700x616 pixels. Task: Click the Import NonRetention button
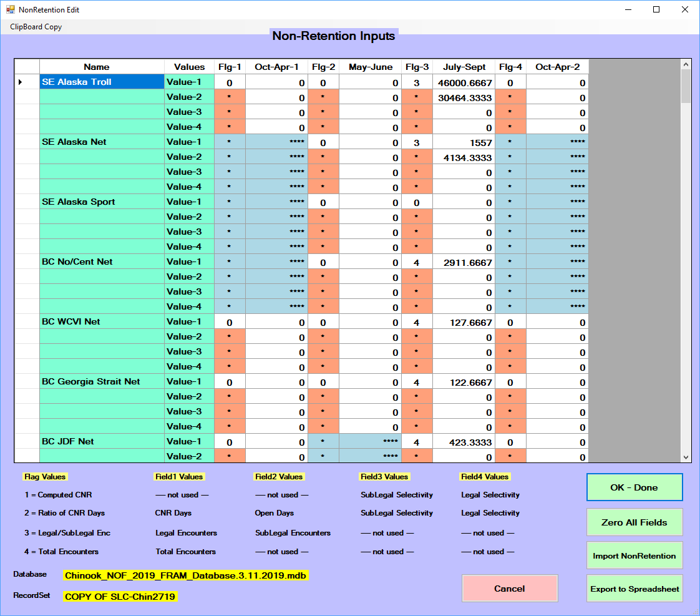(x=634, y=555)
